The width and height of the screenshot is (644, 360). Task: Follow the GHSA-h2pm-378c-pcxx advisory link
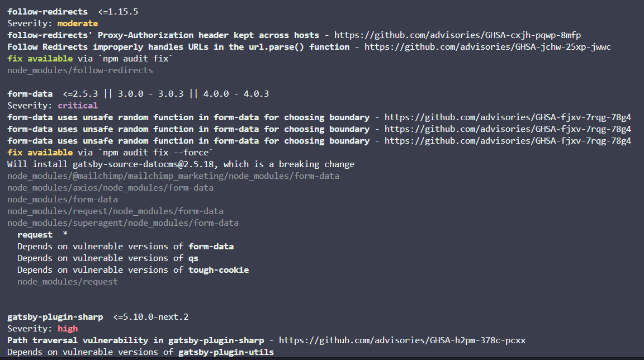402,340
